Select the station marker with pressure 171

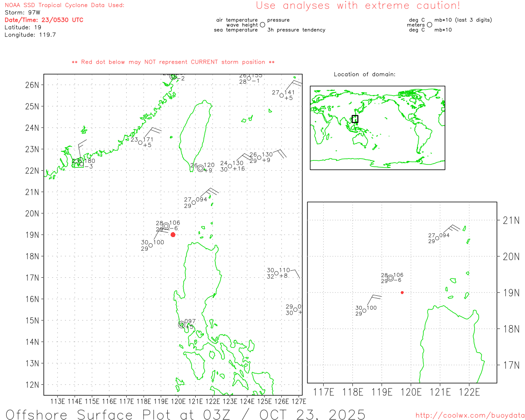[140, 143]
